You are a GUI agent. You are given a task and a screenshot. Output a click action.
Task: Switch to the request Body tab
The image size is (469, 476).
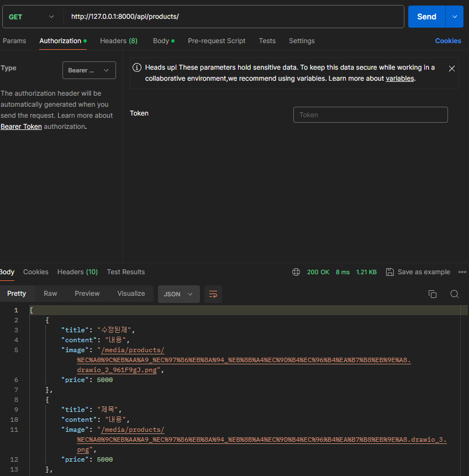[164, 41]
